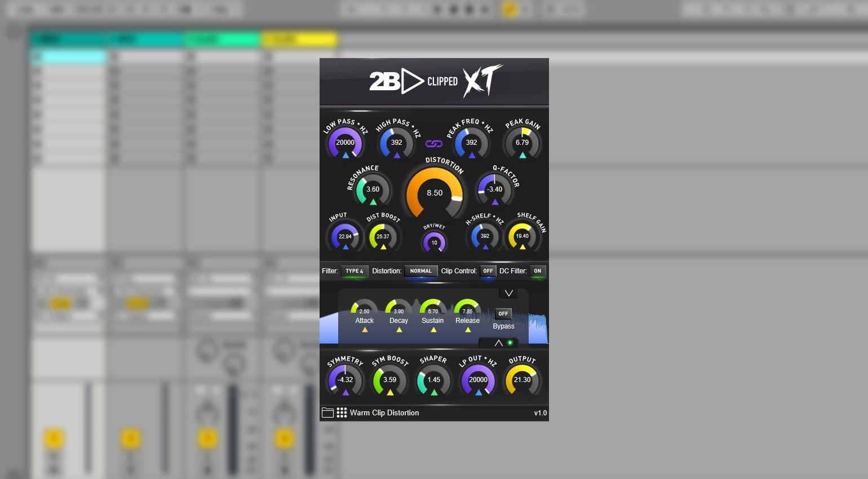
Task: Toggle the DC Filter ON switch
Action: tap(538, 271)
